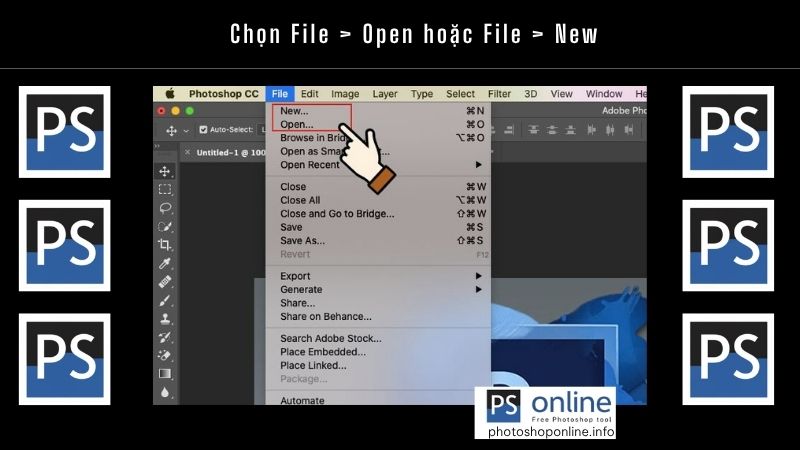Switch to the Untitled-1 document tab
This screenshot has width=800, height=450.
(231, 153)
